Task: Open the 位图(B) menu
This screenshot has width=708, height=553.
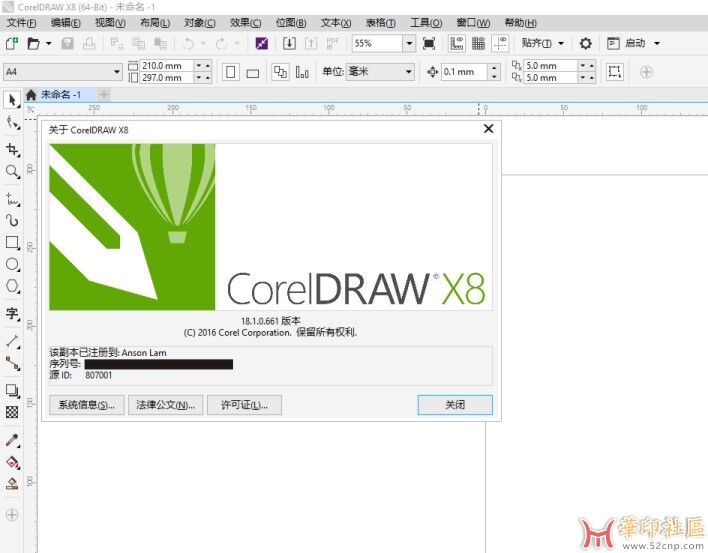Action: 290,23
